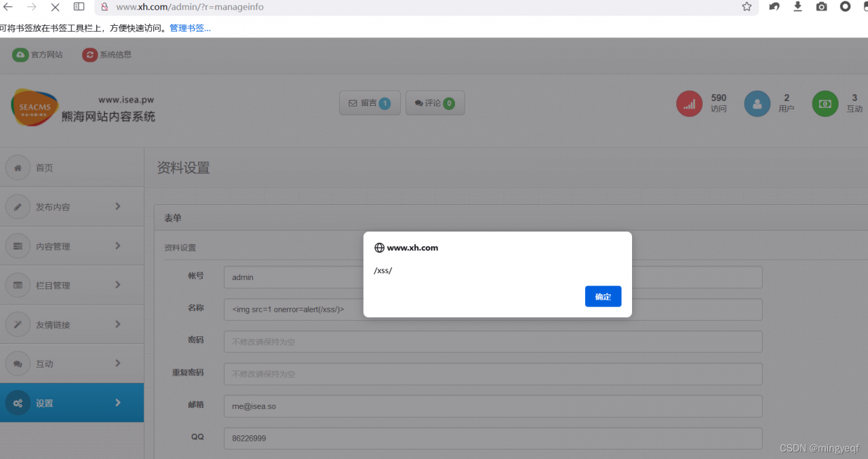Click the SEACMS logo
The image size is (868, 459).
click(x=35, y=107)
